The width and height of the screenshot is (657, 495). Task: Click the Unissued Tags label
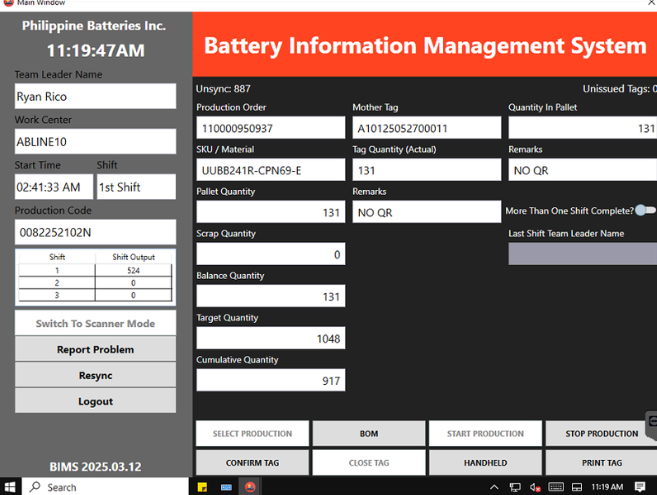coord(619,89)
